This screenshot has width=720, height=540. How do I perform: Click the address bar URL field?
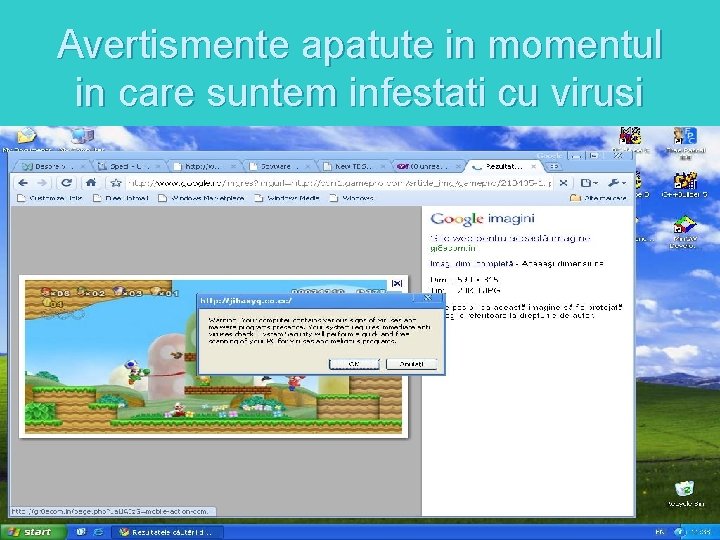point(339,183)
